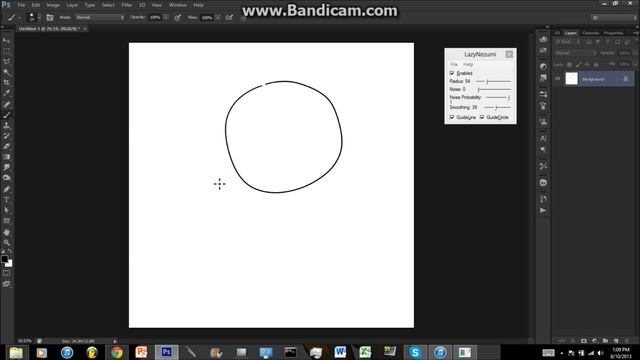Close the LazyNezumi window
The width and height of the screenshot is (640, 360).
[509, 54]
